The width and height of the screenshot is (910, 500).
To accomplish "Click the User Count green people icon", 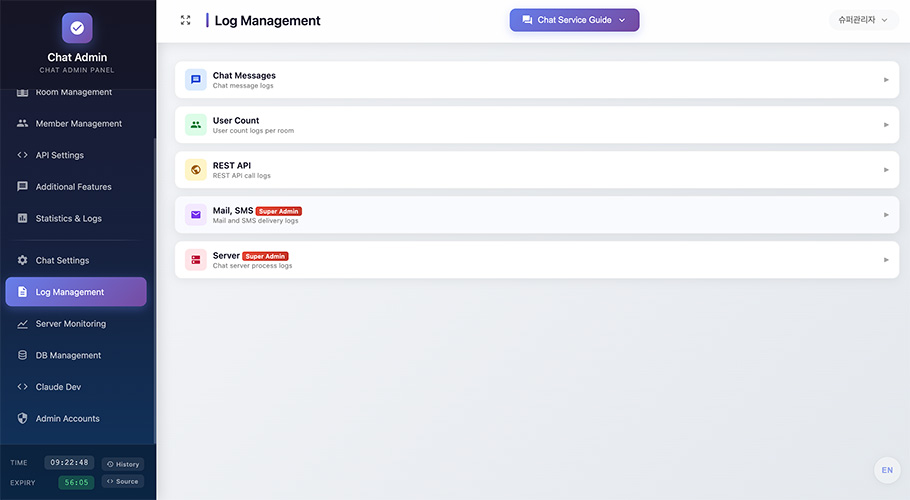I will [x=196, y=125].
